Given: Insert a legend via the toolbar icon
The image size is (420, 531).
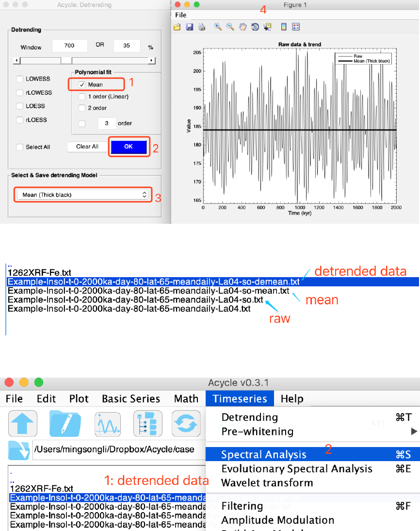Looking at the screenshot, I should (296, 27).
